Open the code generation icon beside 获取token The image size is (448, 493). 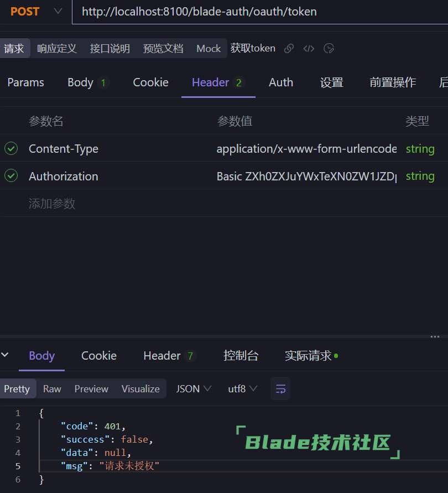[309, 49]
